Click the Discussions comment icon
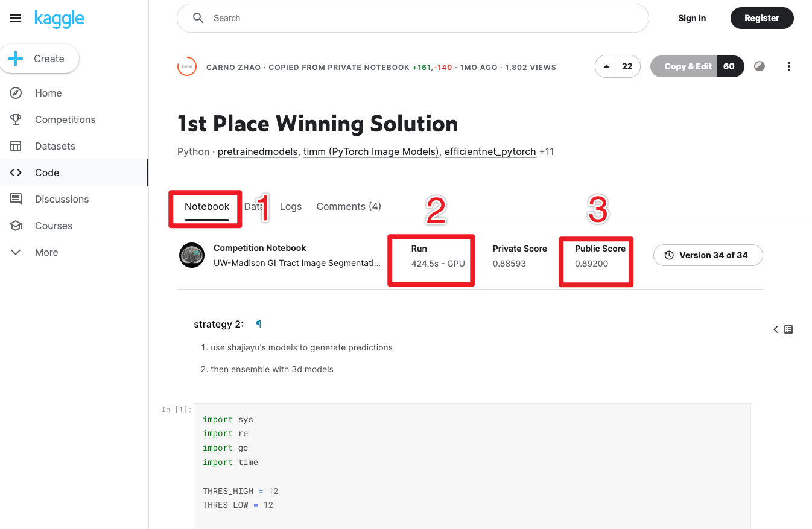This screenshot has height=529, width=812. click(16, 199)
